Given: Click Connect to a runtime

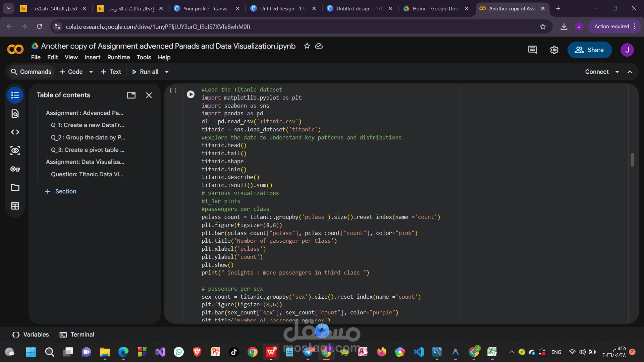Looking at the screenshot, I should point(597,72).
